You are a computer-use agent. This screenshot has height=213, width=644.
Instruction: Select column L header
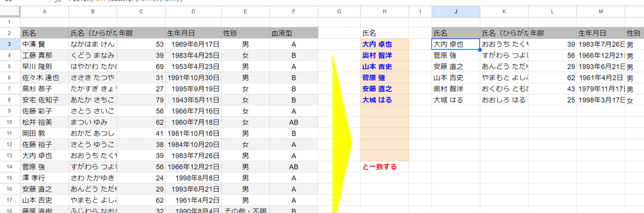tap(553, 11)
